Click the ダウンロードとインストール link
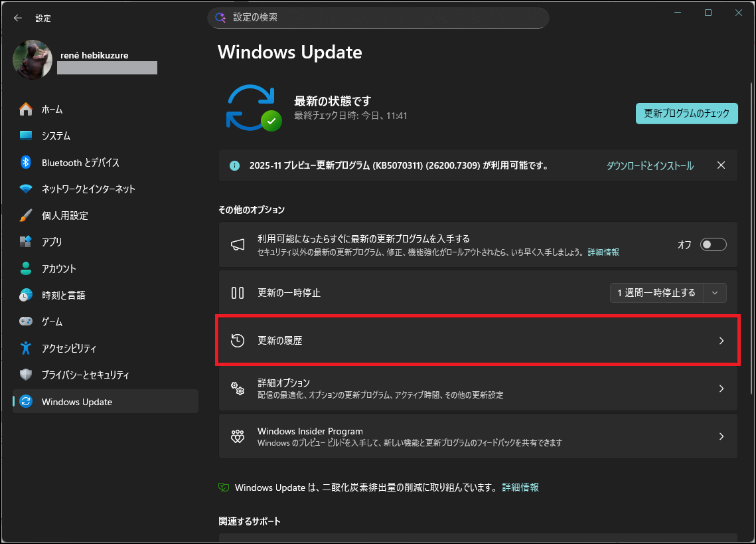The image size is (756, 544). pos(650,165)
